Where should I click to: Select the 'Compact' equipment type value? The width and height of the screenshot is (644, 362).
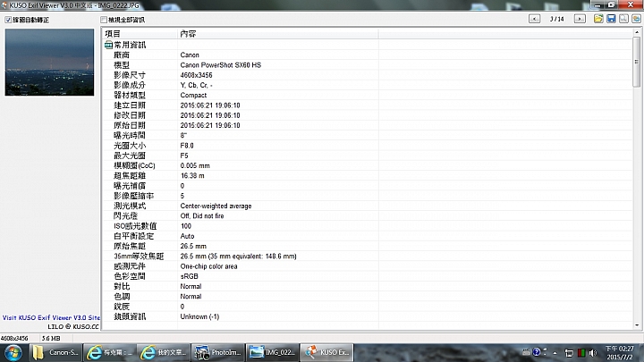point(193,96)
